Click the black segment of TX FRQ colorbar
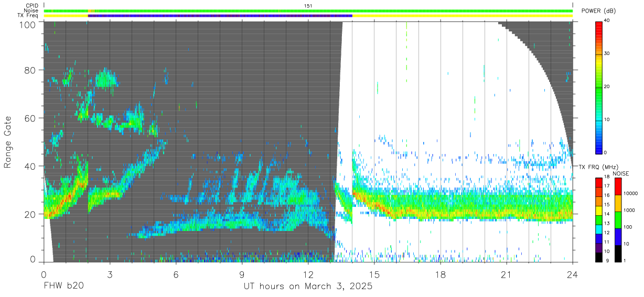 (x=598, y=256)
